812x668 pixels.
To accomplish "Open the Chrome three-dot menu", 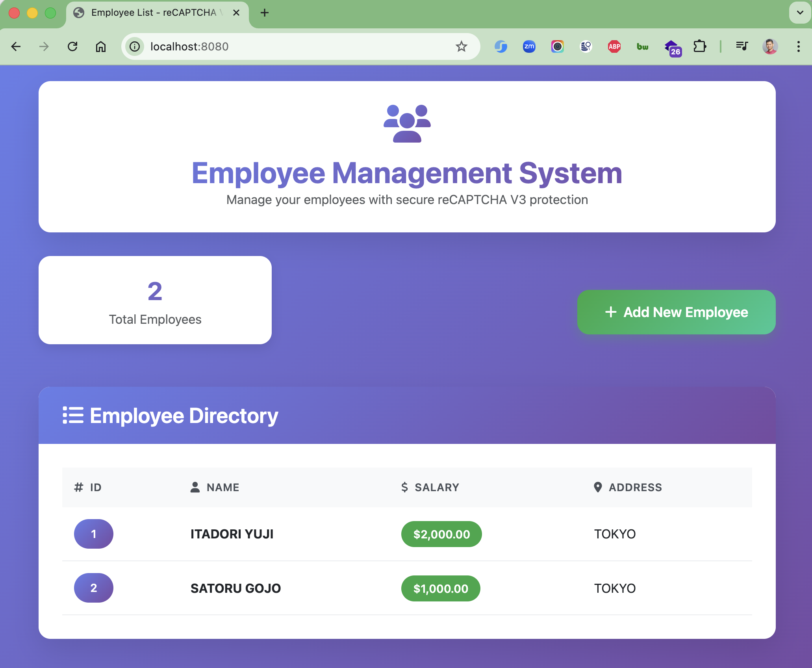I will [x=798, y=46].
